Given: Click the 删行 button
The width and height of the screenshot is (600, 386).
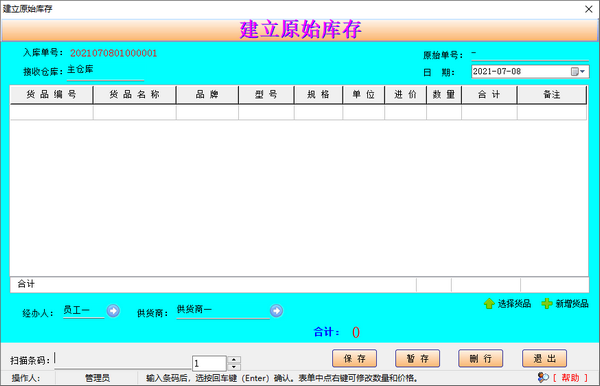Looking at the screenshot, I should tap(481, 358).
